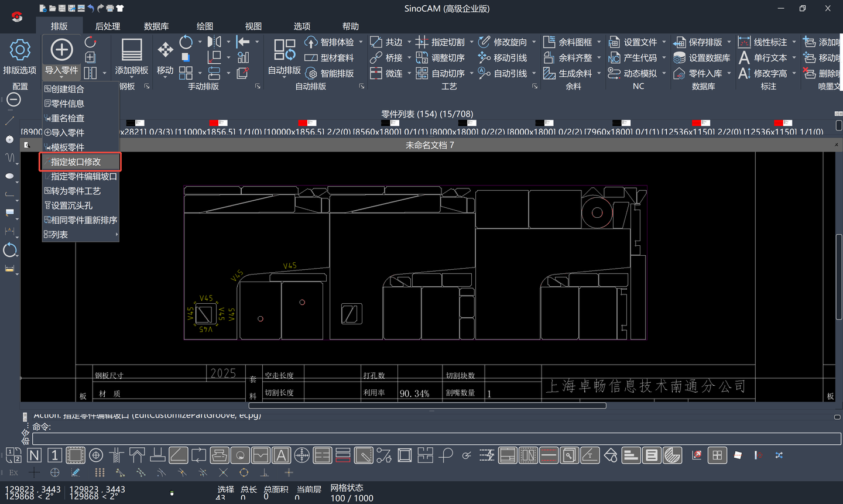Expand the 列表 submenu arrow

click(116, 235)
